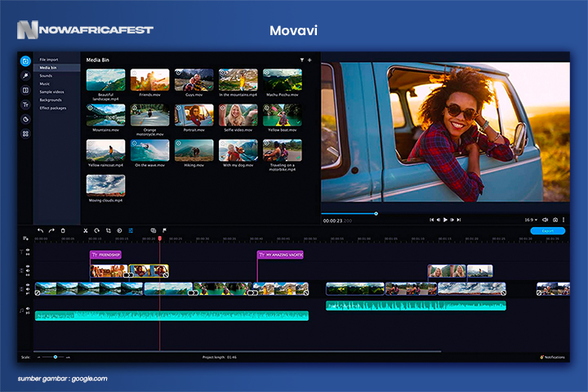
Task: Select the With my dog.mov thumbnail
Action: coord(238,150)
